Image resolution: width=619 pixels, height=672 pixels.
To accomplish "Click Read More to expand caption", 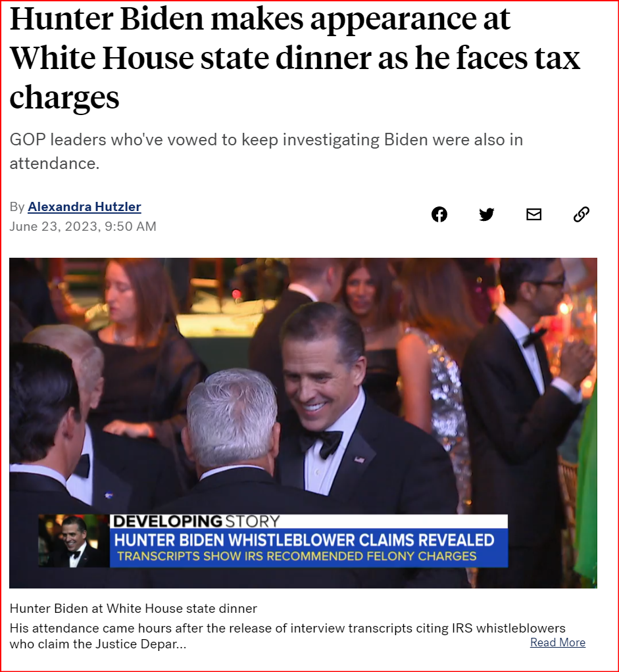I will pos(558,642).
